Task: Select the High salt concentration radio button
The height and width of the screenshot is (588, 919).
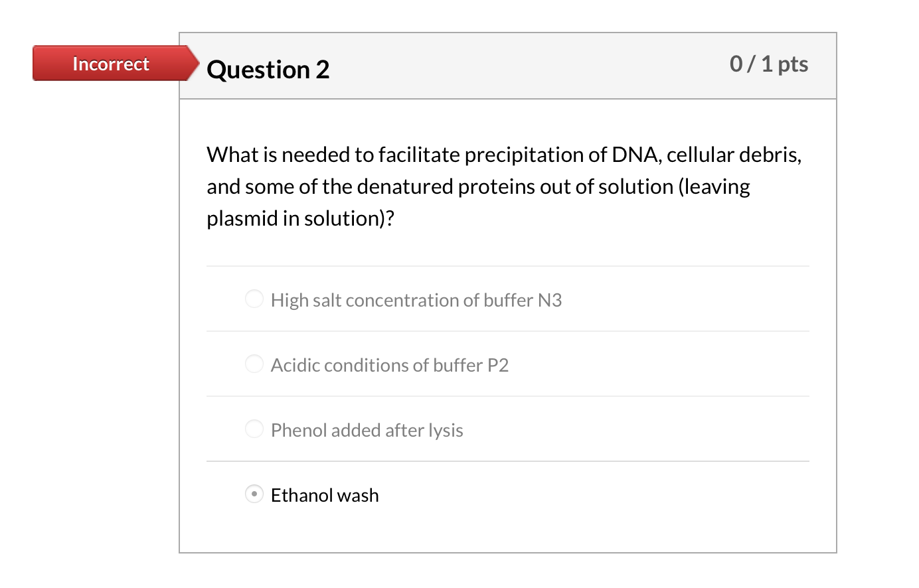Action: (254, 299)
